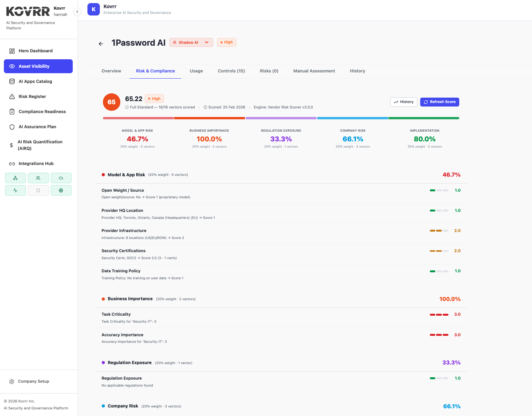532x416 pixels.
Task: Click the Integrations Hub link icon
Action: click(12, 164)
